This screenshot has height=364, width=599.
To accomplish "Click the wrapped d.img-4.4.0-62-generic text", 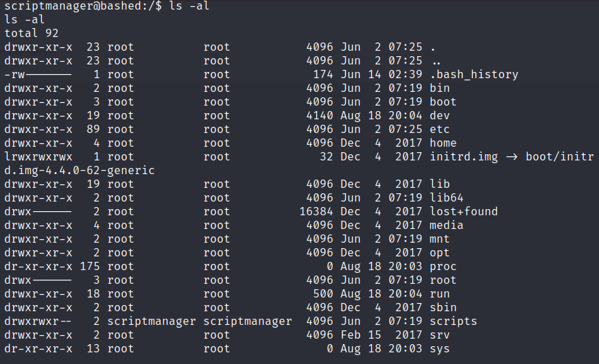I will (80, 171).
